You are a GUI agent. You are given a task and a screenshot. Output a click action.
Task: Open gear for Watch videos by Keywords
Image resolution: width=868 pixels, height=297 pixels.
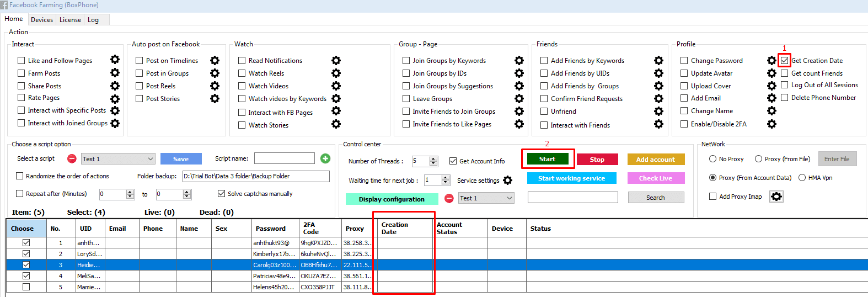point(336,98)
